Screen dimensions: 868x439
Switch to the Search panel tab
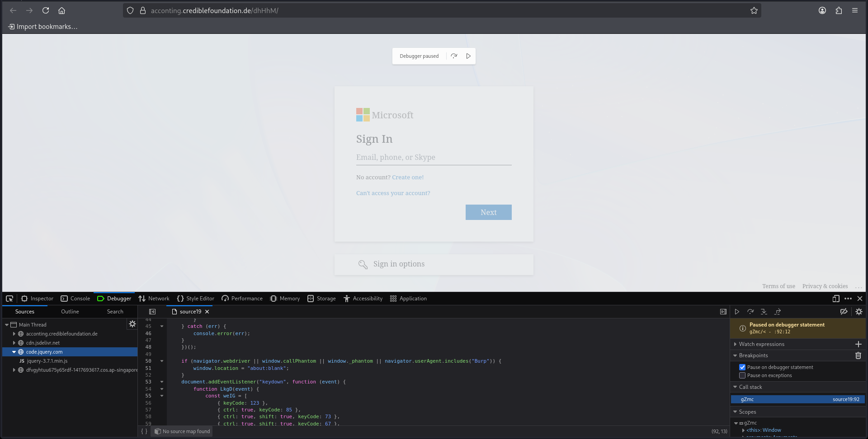coord(115,312)
